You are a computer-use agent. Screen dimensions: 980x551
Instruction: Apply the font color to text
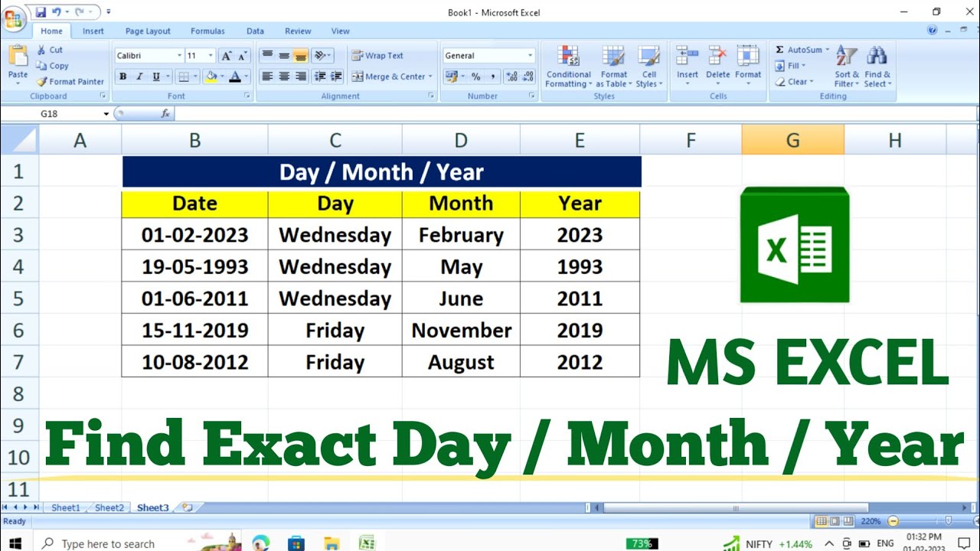234,77
